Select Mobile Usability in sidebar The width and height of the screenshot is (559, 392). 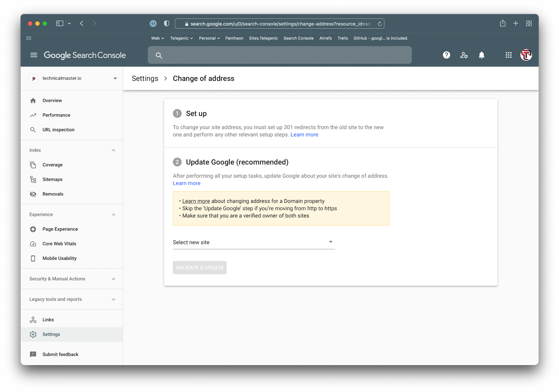(x=59, y=258)
